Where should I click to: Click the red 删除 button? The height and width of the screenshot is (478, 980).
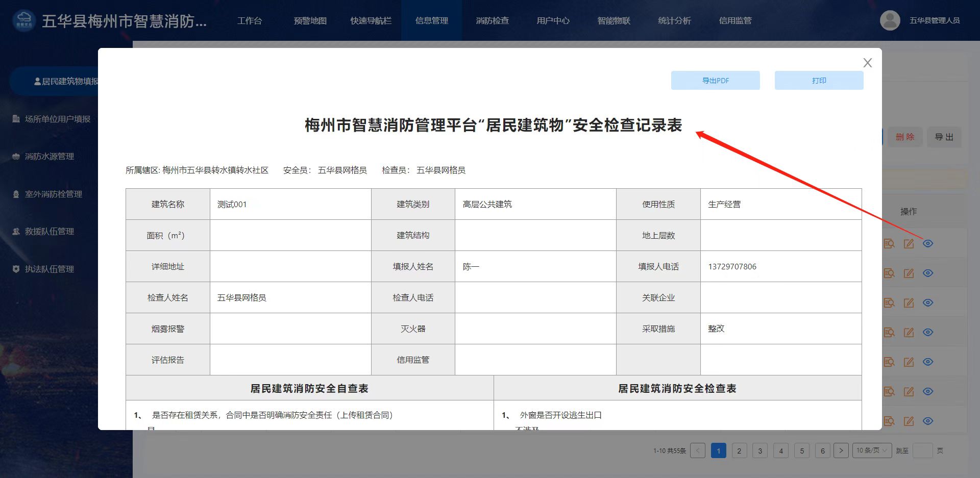click(x=905, y=137)
